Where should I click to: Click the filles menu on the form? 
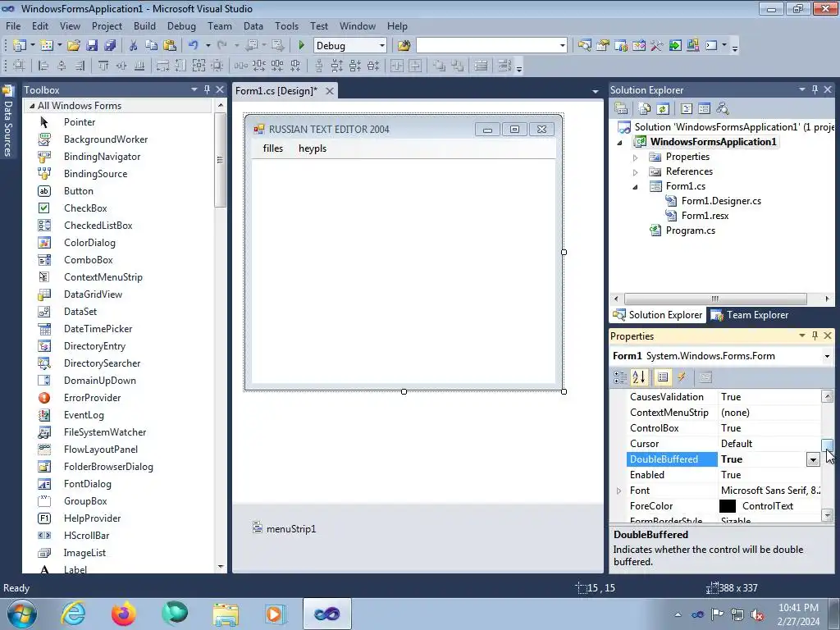point(272,148)
